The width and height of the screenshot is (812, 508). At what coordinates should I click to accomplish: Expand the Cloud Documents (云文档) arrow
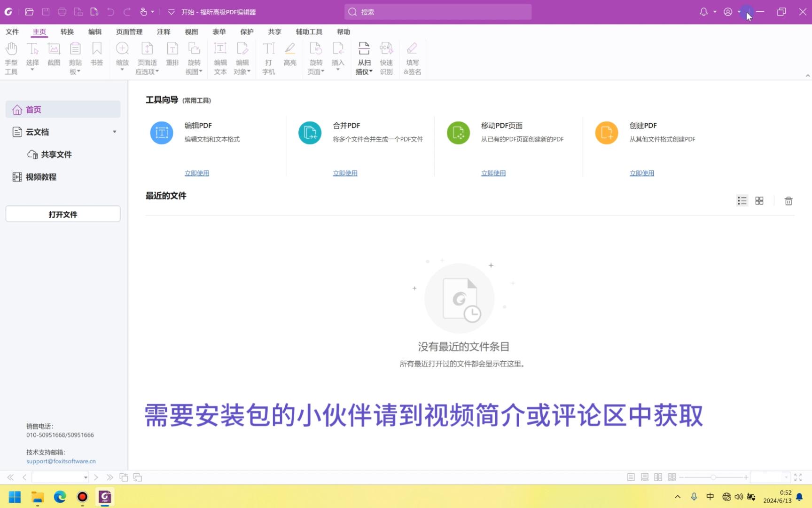point(115,132)
